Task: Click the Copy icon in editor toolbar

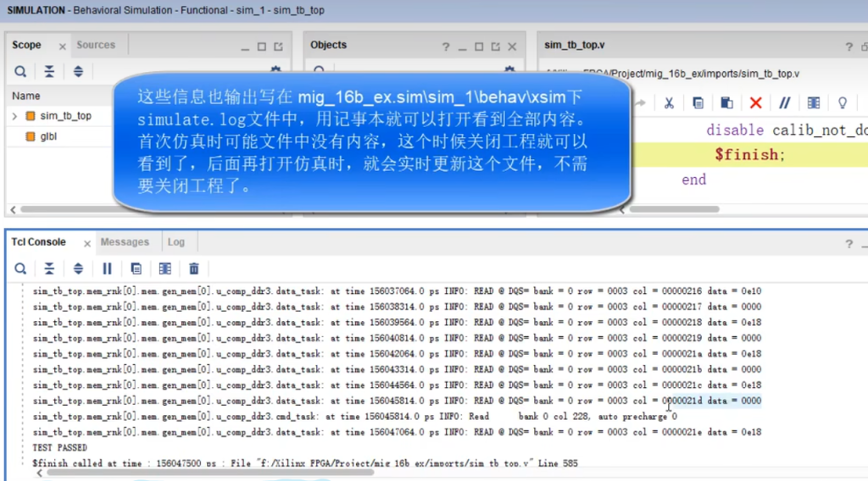Action: [698, 102]
